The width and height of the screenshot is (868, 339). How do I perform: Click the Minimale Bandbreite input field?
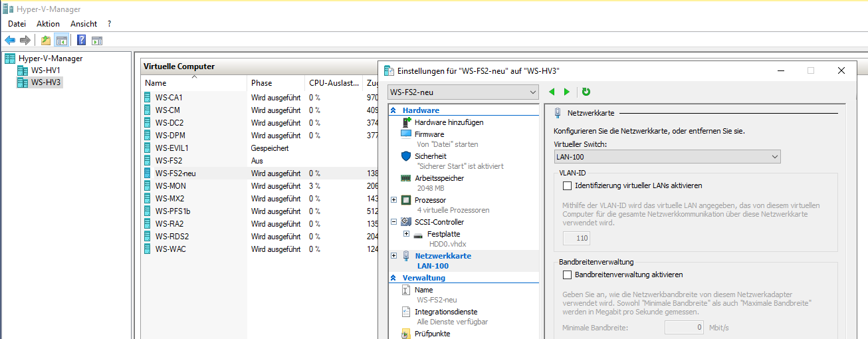[685, 327]
